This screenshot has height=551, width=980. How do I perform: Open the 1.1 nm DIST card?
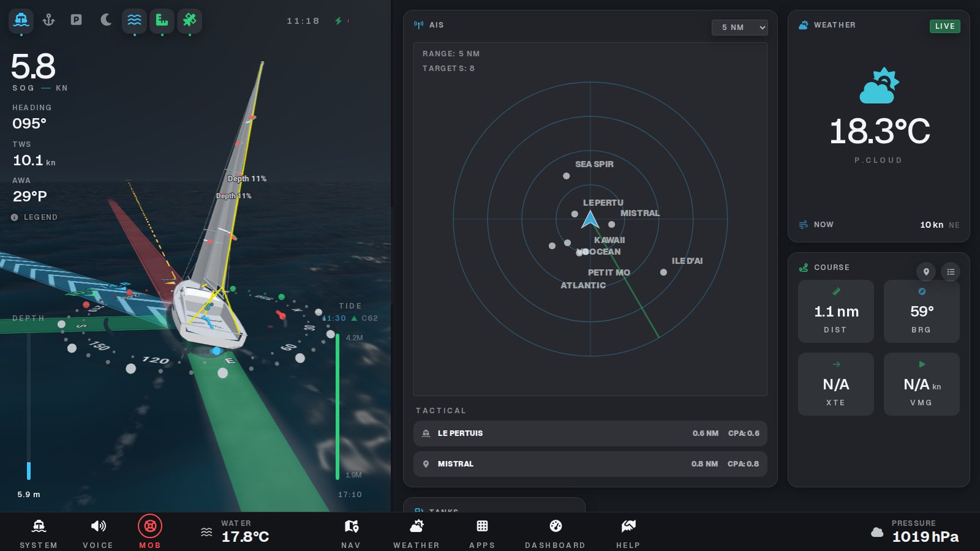coord(836,311)
